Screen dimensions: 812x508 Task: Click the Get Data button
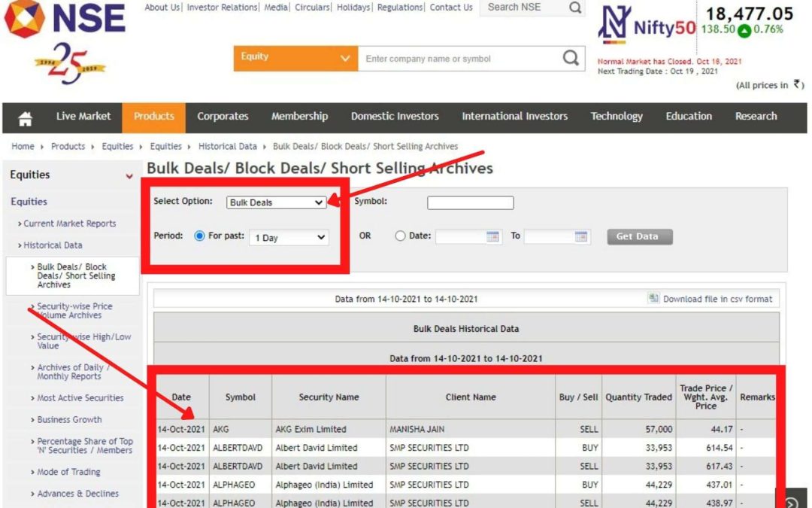coord(640,236)
